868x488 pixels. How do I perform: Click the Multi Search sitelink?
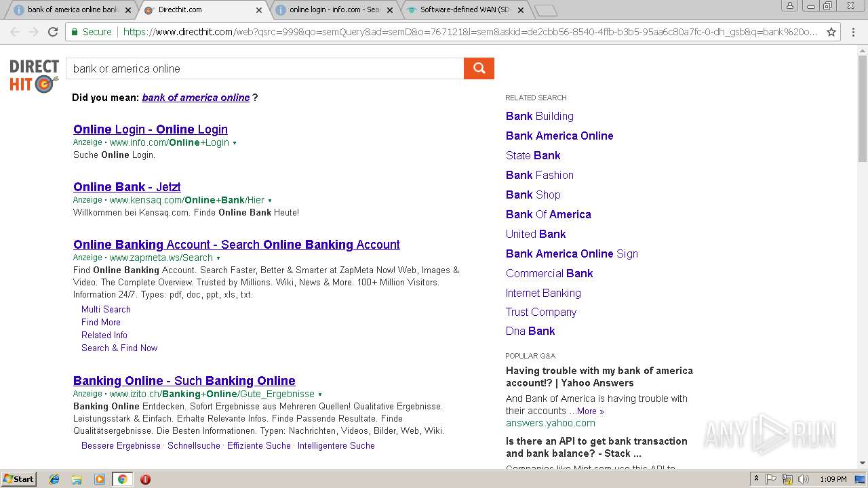tap(106, 309)
